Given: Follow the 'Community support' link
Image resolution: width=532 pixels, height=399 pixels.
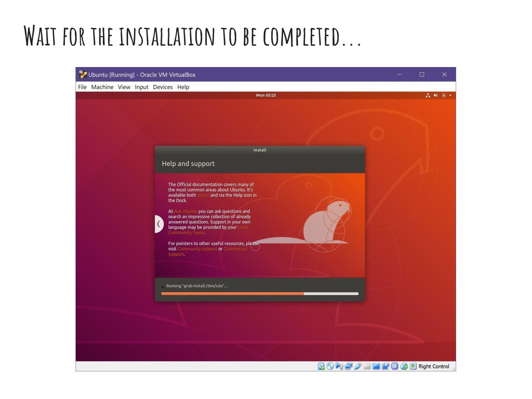Looking at the screenshot, I should coord(197,249).
